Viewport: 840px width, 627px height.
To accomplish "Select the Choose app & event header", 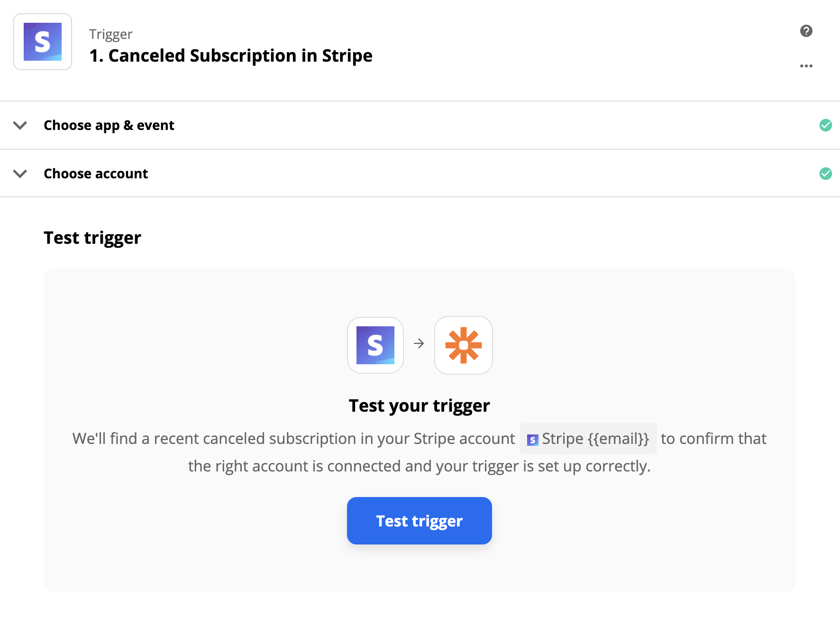I will (109, 125).
